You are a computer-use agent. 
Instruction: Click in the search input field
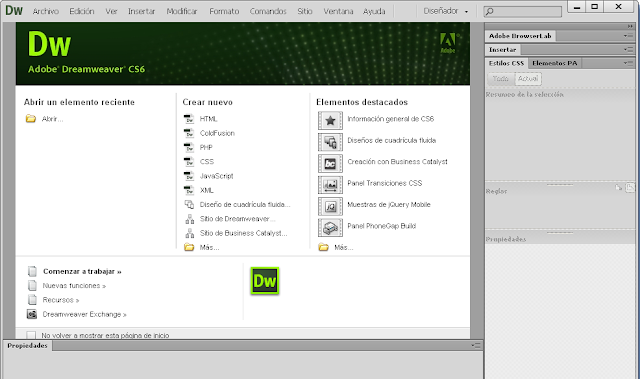click(x=522, y=11)
